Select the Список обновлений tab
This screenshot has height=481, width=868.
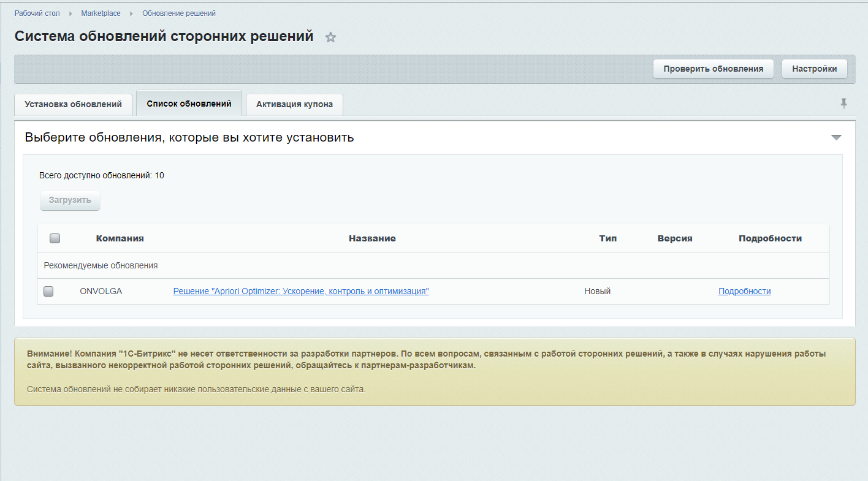[189, 104]
